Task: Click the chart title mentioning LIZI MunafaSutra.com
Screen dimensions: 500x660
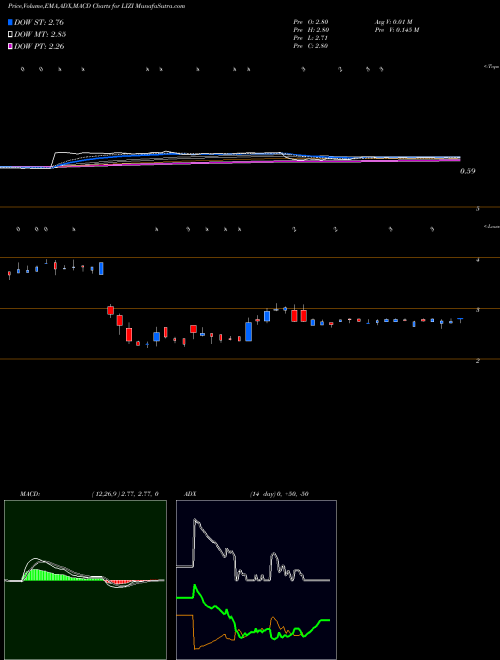Action: point(96,7)
